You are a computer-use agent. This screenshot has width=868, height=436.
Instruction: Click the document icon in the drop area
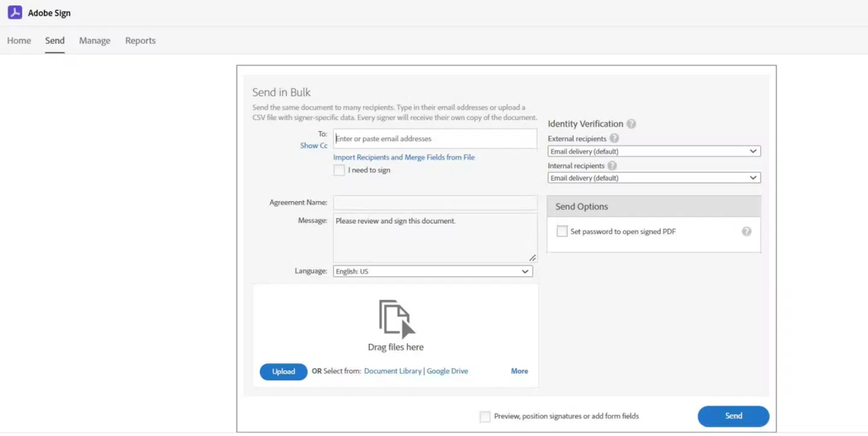tap(395, 318)
